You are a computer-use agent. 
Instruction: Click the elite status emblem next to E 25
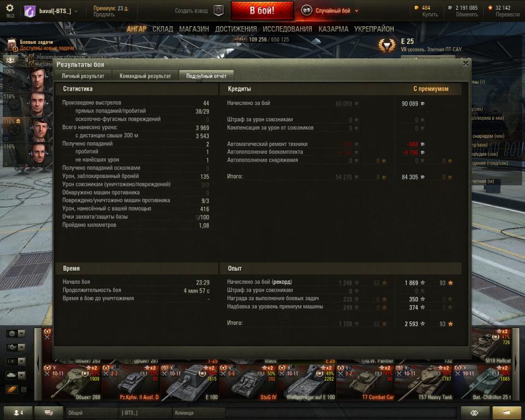click(387, 45)
